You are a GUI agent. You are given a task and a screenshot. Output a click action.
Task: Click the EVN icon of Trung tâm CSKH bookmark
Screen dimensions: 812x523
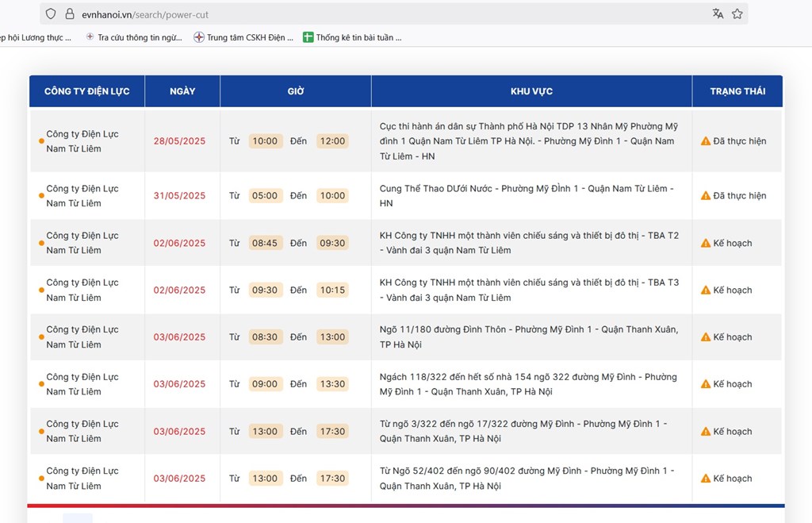(199, 37)
